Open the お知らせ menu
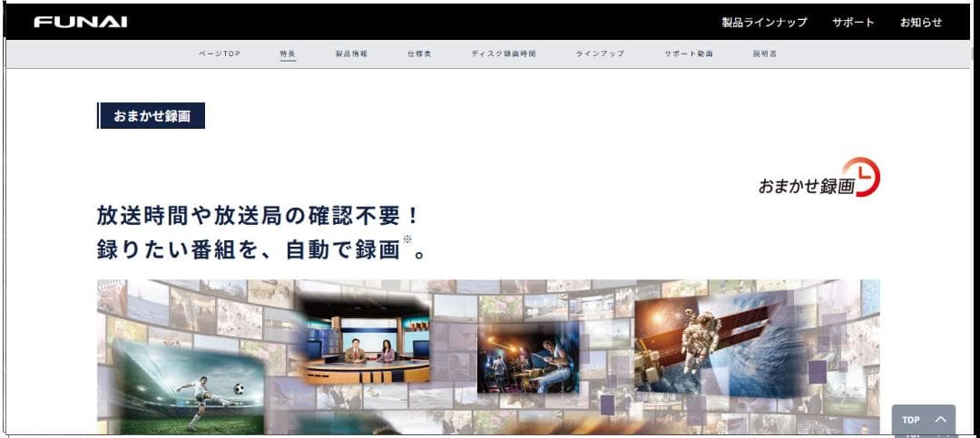This screenshot has width=980, height=438. pos(921,23)
